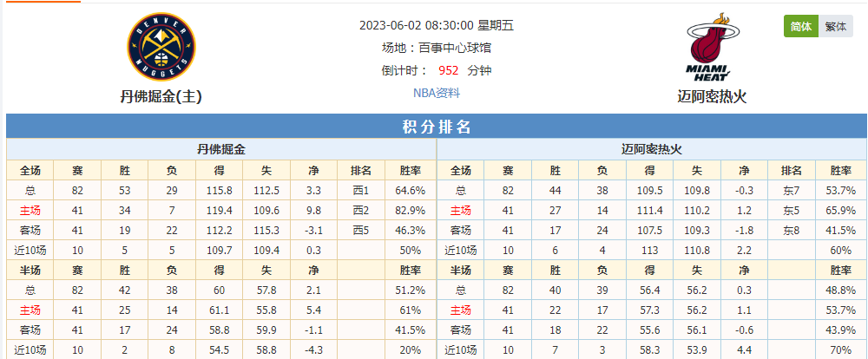This screenshot has height=359, width=868.
Task: Click Nuggets home win rate 82.9%
Action: (x=411, y=210)
